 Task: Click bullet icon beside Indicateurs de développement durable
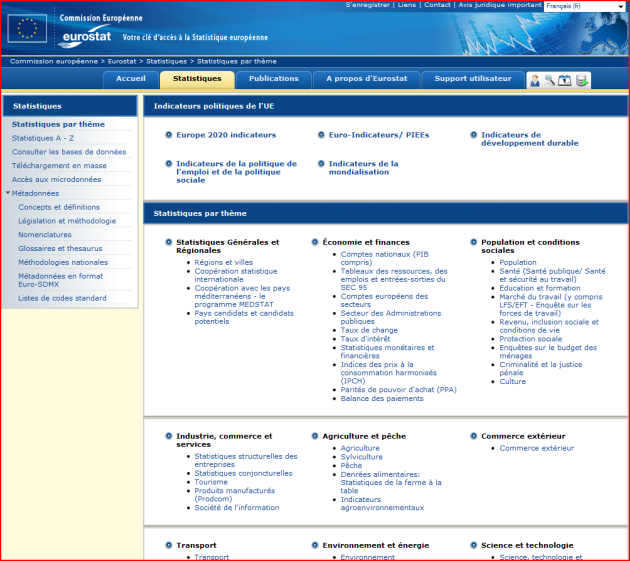click(474, 135)
